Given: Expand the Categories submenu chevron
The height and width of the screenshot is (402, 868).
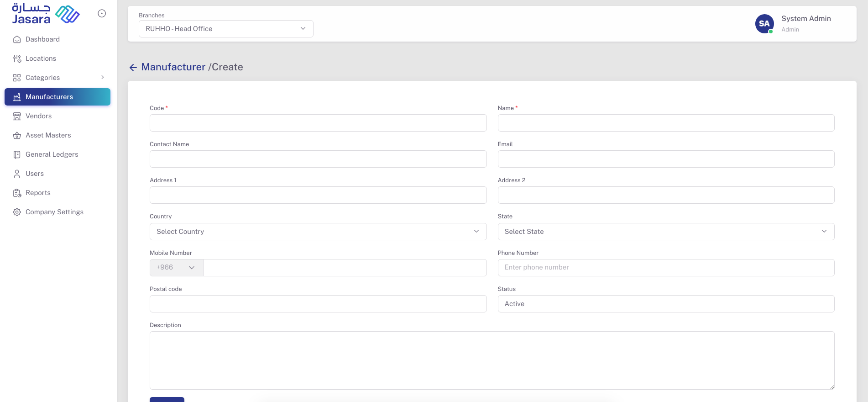Looking at the screenshot, I should [103, 77].
